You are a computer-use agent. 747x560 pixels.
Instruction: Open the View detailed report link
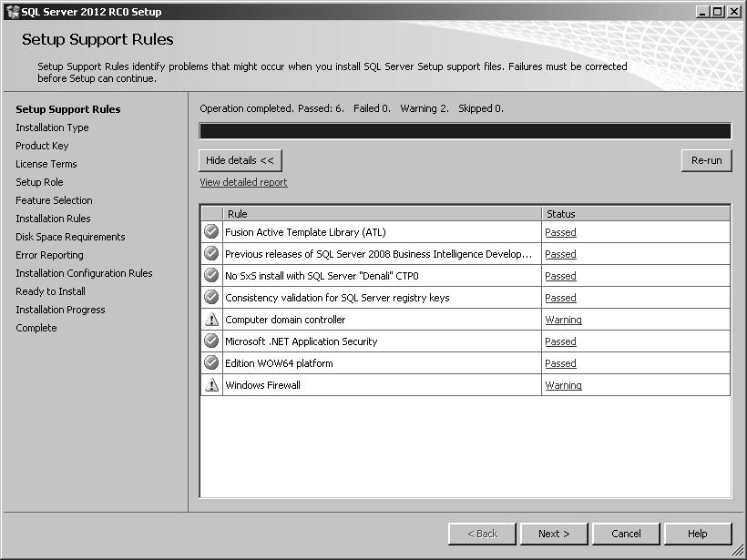coord(243,182)
